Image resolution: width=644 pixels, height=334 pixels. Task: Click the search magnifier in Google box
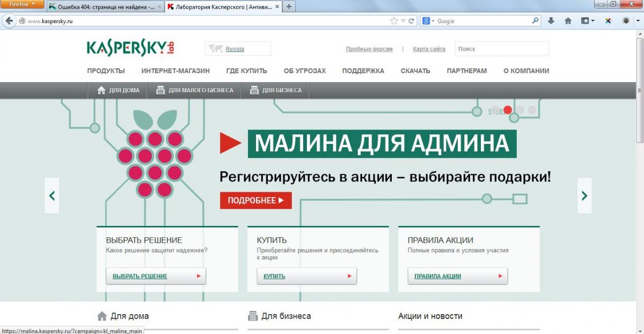535,21
